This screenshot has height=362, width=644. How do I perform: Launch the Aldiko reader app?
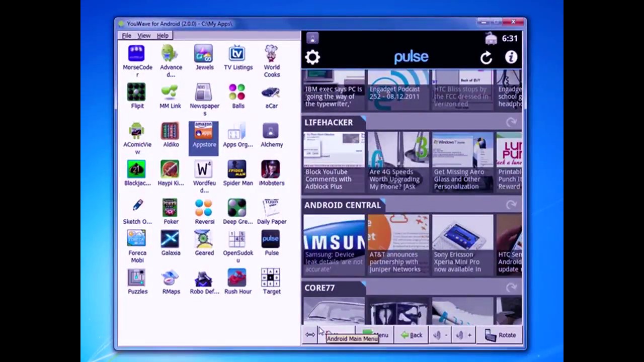[170, 131]
